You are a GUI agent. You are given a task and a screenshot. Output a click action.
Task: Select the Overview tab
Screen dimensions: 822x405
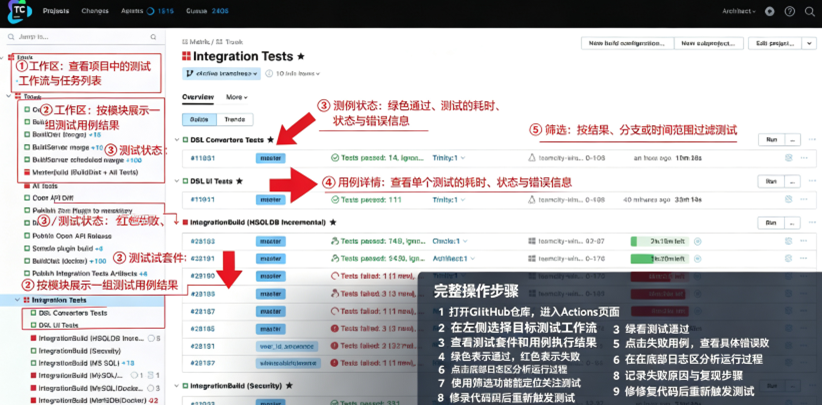click(x=198, y=97)
